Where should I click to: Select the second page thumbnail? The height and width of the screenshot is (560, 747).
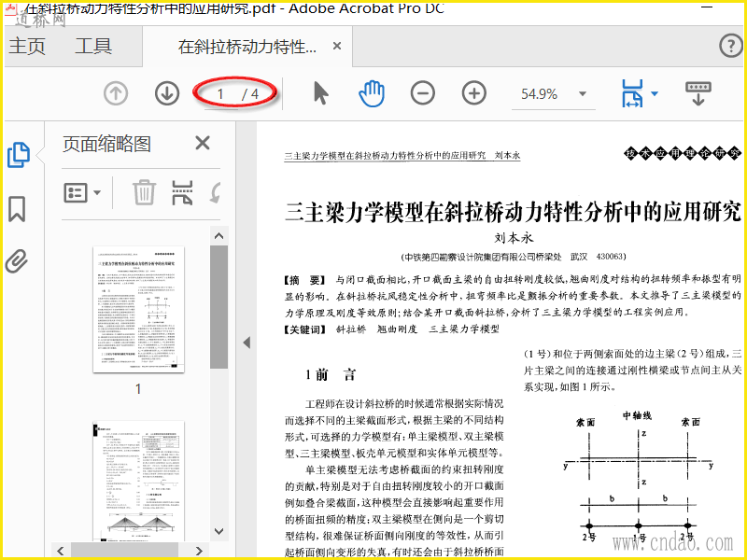[138, 481]
